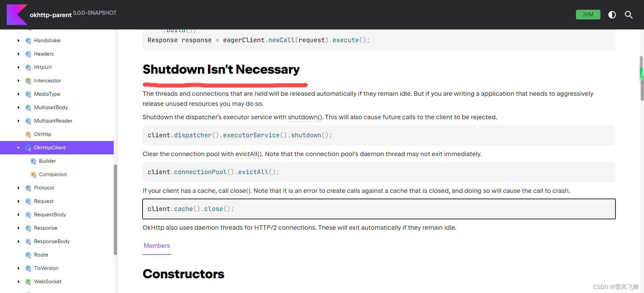This screenshot has height=293, width=644.
Task: Expand the Protocol tree node
Action: [19, 188]
